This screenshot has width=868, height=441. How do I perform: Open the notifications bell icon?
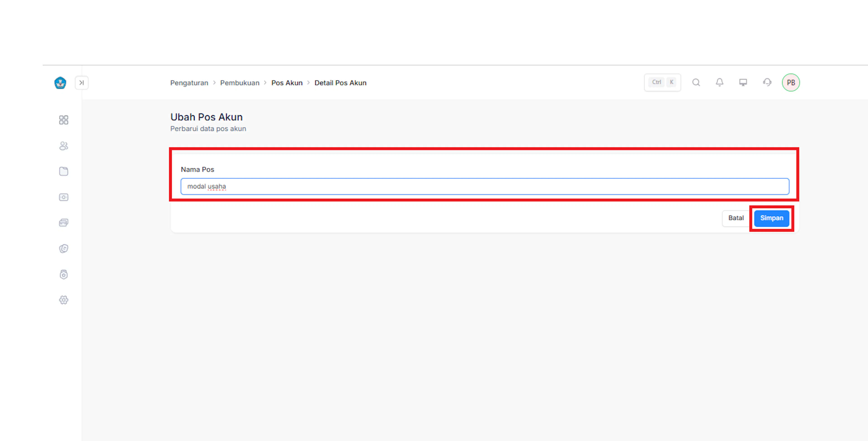click(719, 82)
